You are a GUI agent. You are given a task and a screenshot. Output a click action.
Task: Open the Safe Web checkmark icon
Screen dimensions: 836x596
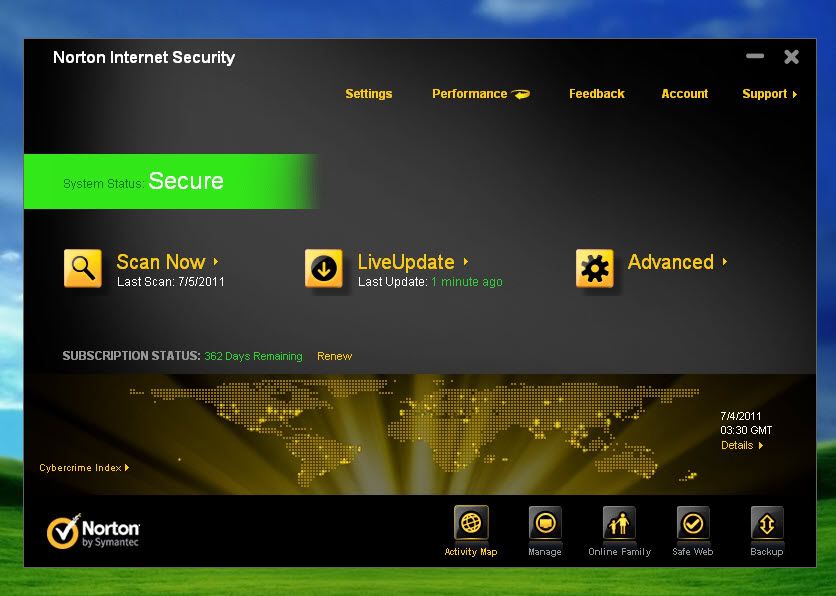pyautogui.click(x=693, y=523)
